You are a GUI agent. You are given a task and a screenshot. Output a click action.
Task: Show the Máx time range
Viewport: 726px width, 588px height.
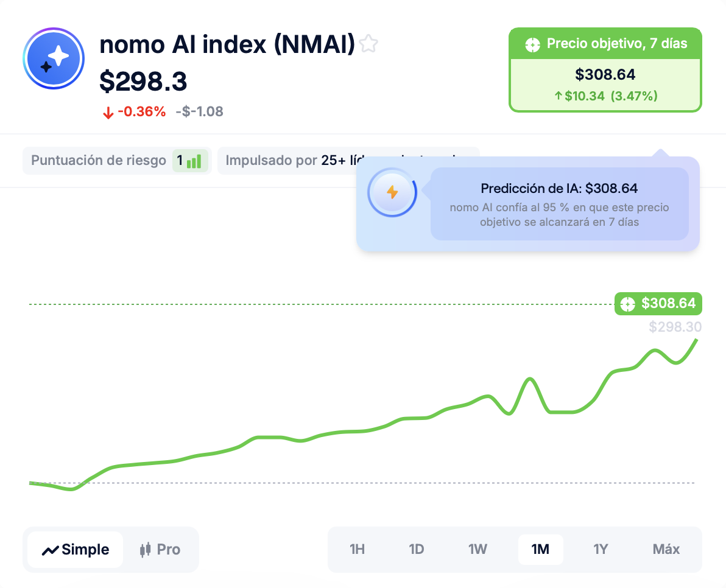[666, 550]
